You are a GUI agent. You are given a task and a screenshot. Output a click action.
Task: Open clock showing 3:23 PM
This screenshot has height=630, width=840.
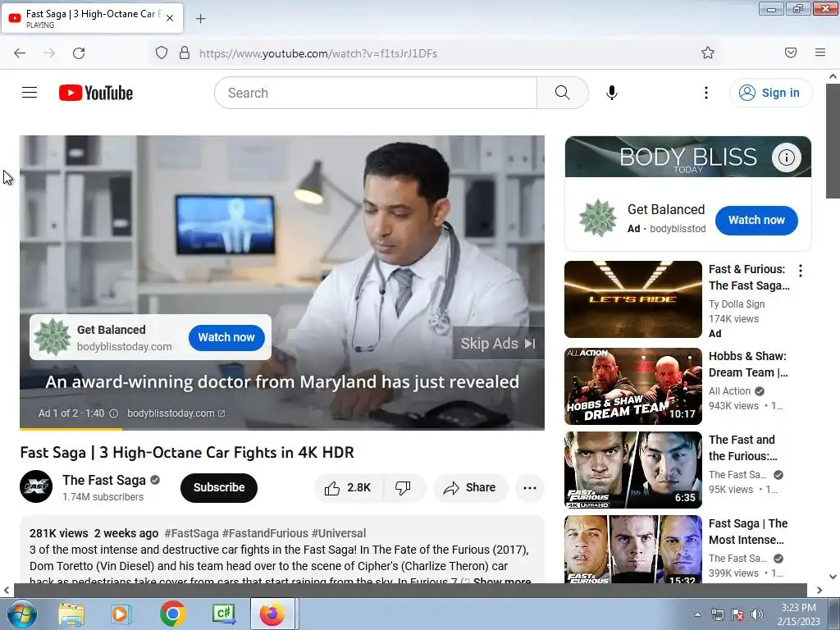point(798,614)
